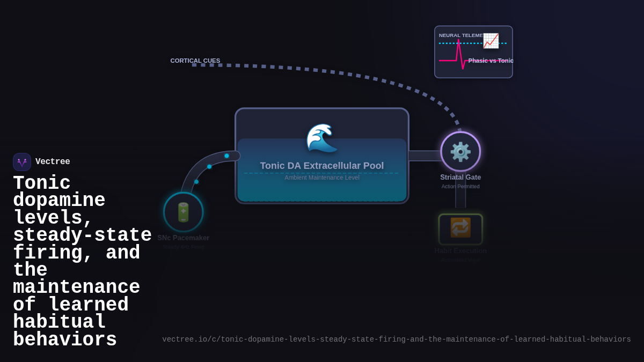Click the Ambient Maintenance Level subtitle
Screen dimensions: 644x362
321,178
